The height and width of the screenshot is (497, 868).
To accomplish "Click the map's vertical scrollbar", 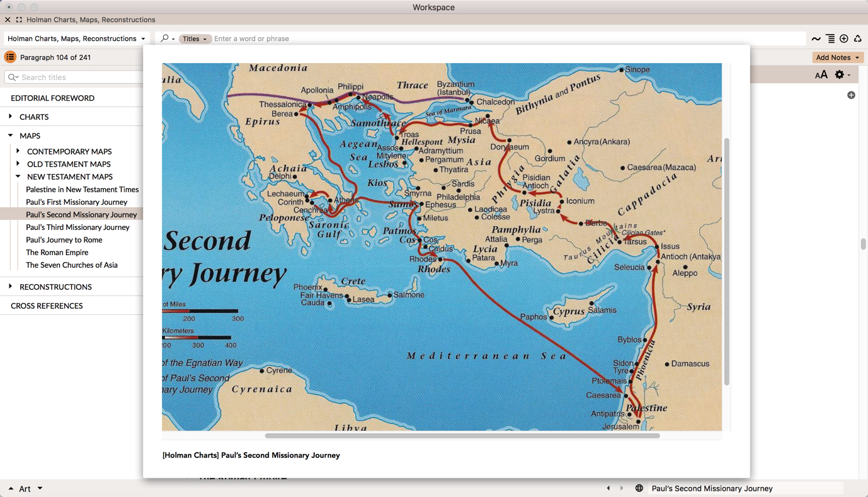I will (x=726, y=261).
